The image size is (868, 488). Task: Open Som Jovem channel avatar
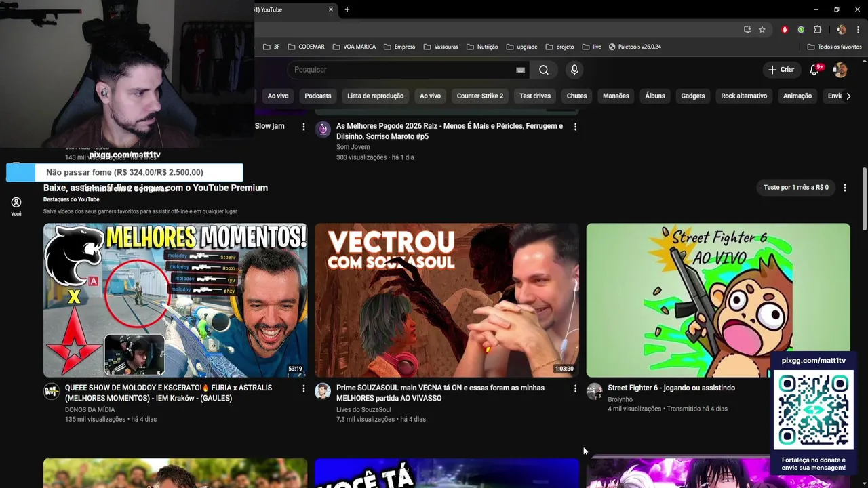[x=323, y=129]
